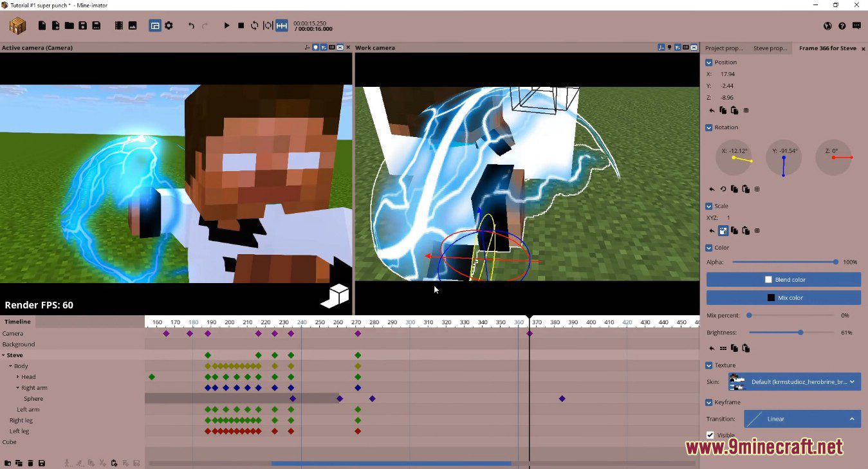Copy the scale values
The image size is (868, 469).
coord(734,230)
